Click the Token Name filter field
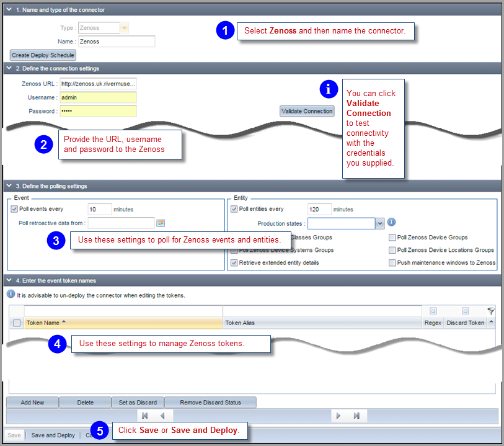 tap(123, 311)
